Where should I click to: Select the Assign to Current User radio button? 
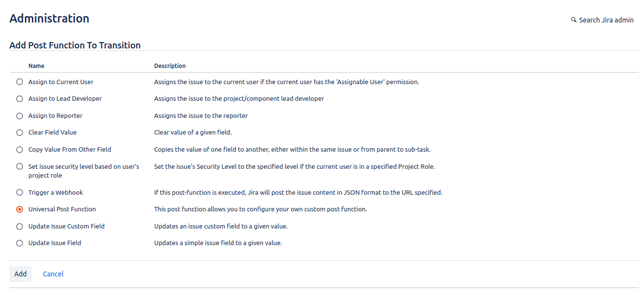20,82
